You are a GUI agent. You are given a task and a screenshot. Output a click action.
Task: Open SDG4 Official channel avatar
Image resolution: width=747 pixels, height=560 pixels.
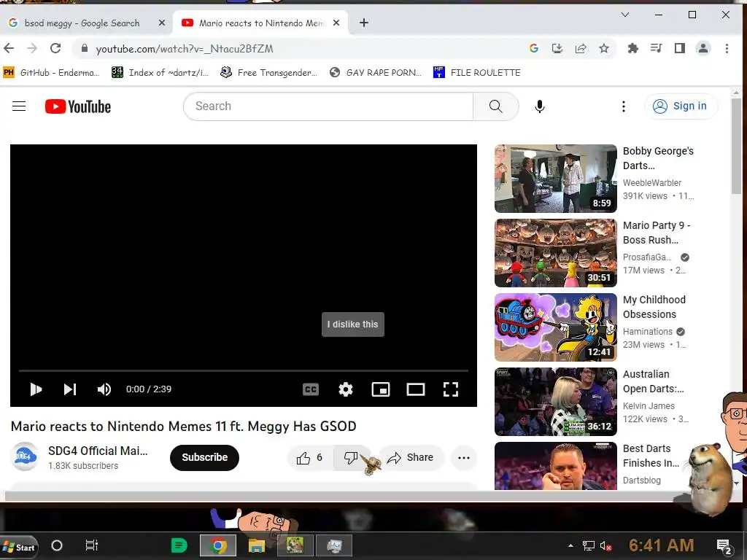click(x=24, y=456)
